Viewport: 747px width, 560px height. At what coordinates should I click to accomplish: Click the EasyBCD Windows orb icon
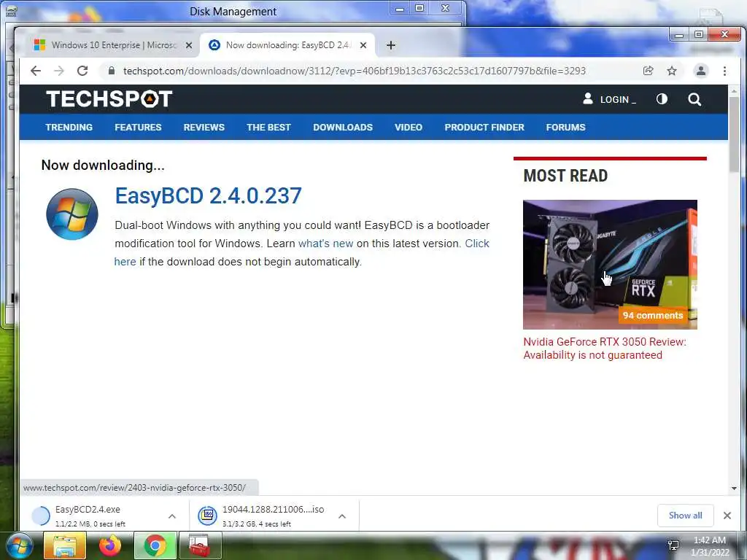point(72,214)
